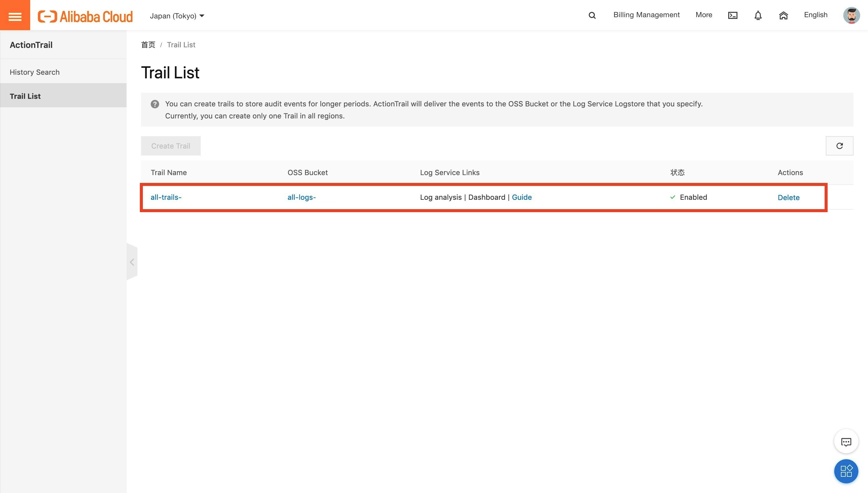Click the help question mark icon

(155, 104)
